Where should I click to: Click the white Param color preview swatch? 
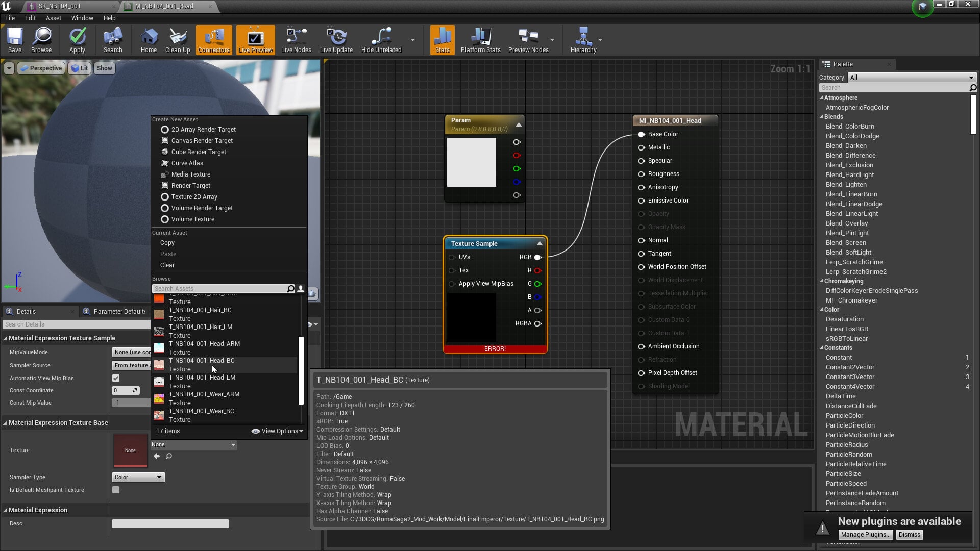pos(471,162)
